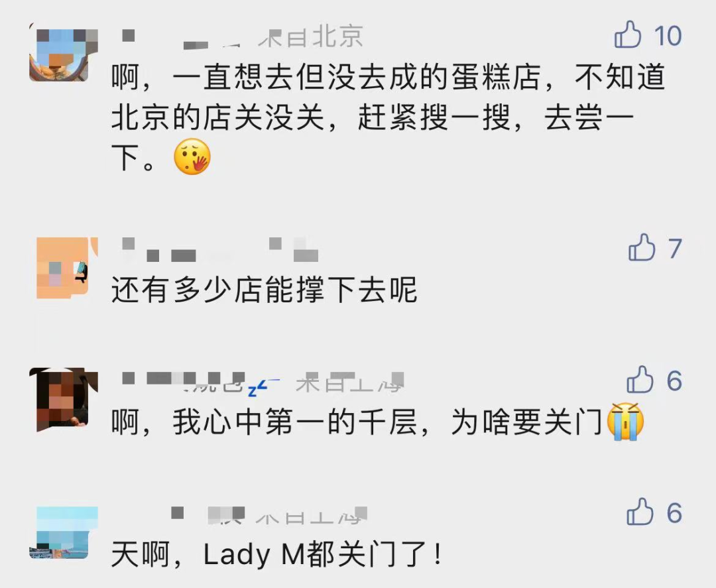Viewport: 716px width, 588px height.
Task: Open avatar of the 'Lady M' commenter
Action: tap(64, 532)
